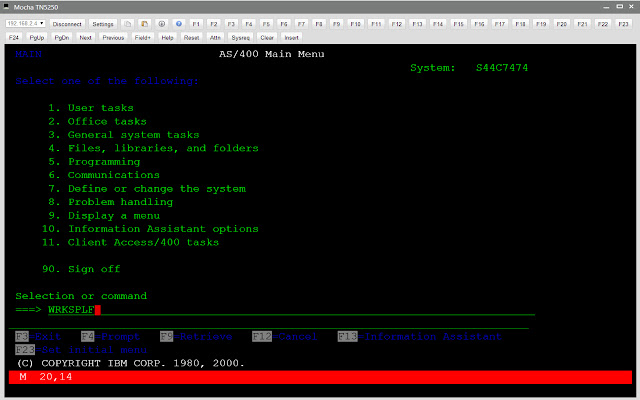Click the command input line with WRKSPLF
The height and width of the screenshot is (400, 640).
[x=290, y=309]
